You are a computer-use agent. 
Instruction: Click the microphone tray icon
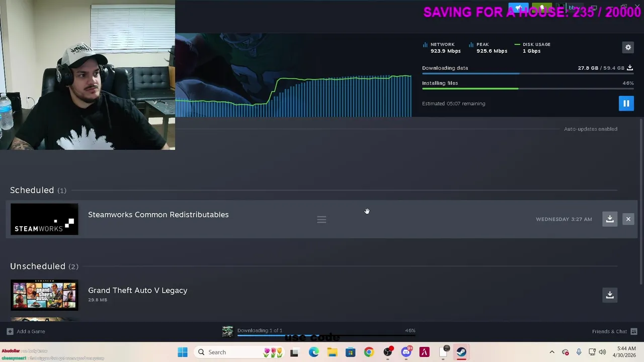pyautogui.click(x=579, y=352)
